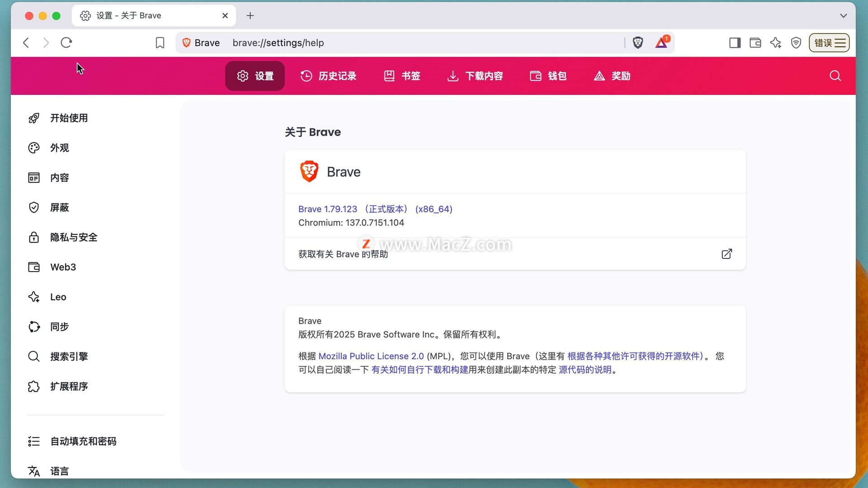
Task: Click the palette icon beside 外观
Action: pos(34,148)
